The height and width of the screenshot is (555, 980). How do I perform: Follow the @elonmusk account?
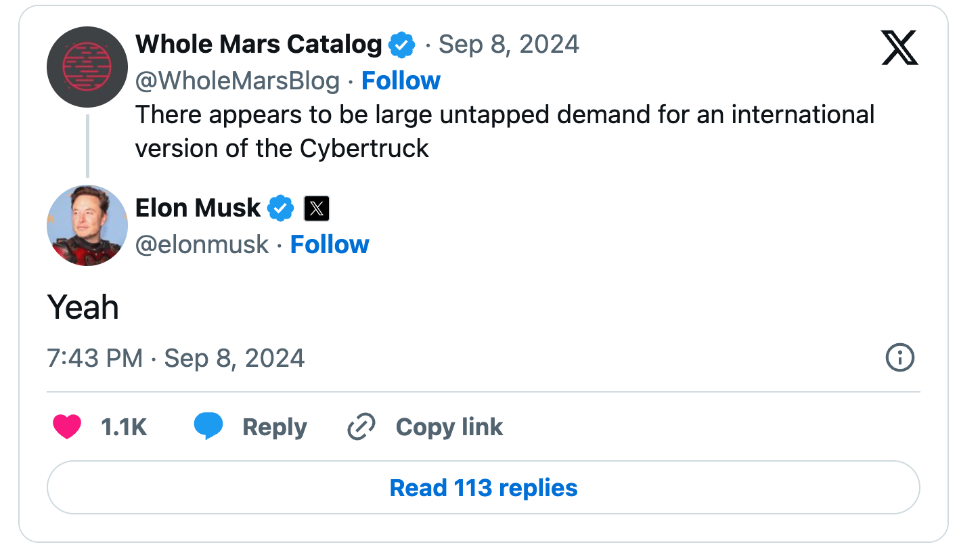click(330, 244)
